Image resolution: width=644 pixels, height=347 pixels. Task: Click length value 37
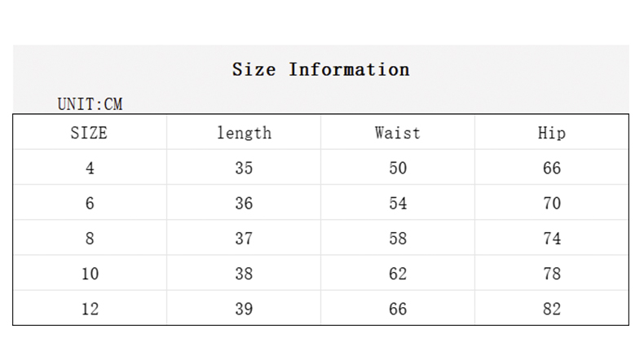(244, 239)
